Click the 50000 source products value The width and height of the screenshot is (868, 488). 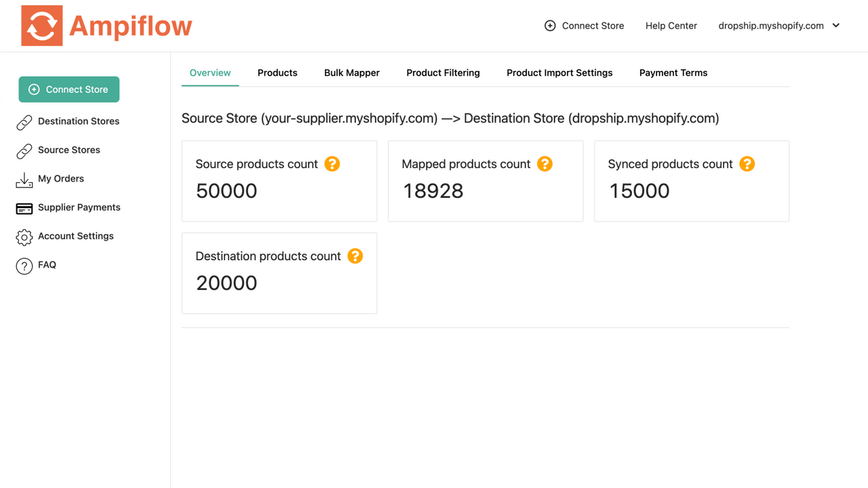coord(226,190)
